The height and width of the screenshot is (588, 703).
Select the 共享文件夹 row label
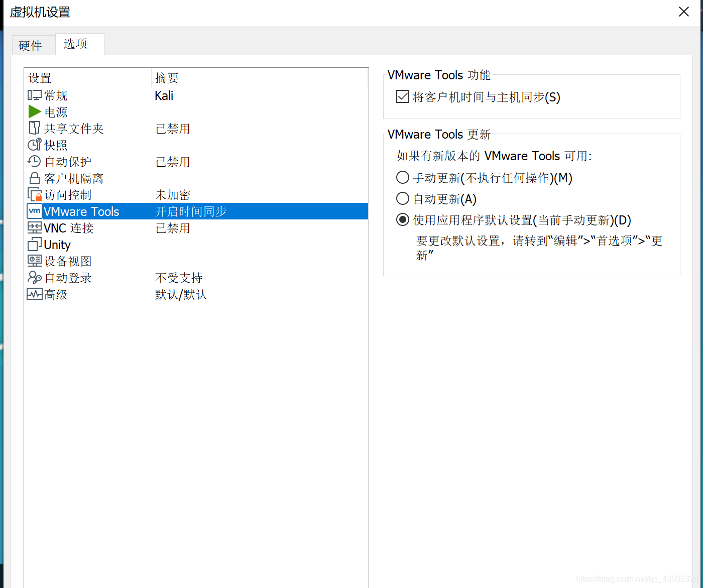coord(74,129)
